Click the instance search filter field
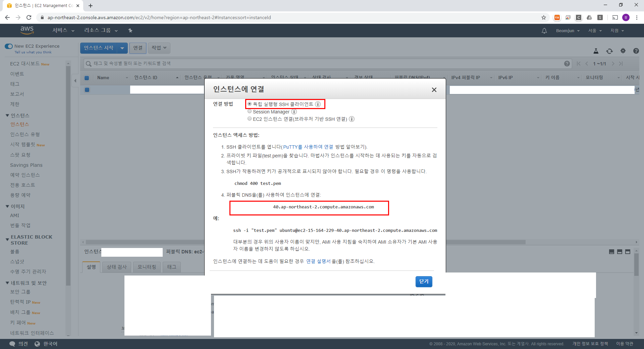Viewport: 644px width, 349px height. tap(327, 63)
